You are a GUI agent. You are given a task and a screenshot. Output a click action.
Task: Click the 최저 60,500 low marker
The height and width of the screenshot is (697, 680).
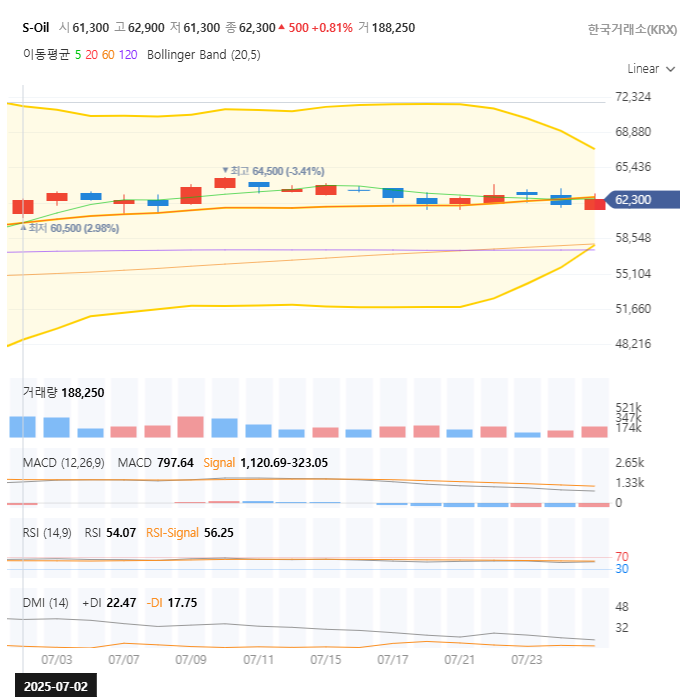pyautogui.click(x=70, y=228)
